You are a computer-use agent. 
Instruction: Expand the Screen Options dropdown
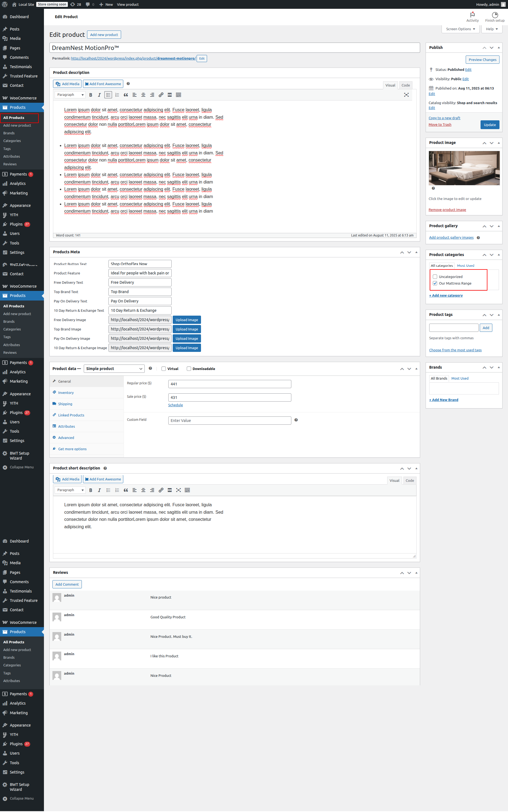[x=460, y=29]
